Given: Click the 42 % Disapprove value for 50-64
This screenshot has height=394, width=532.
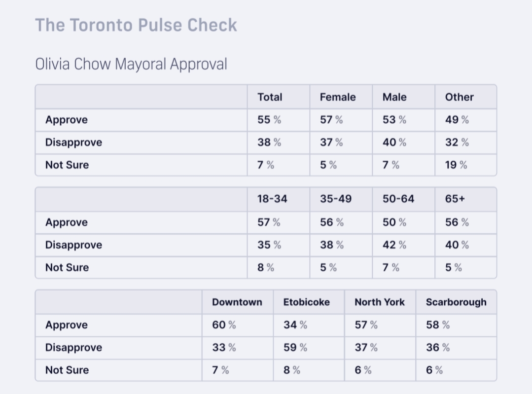Looking at the screenshot, I should [x=394, y=245].
